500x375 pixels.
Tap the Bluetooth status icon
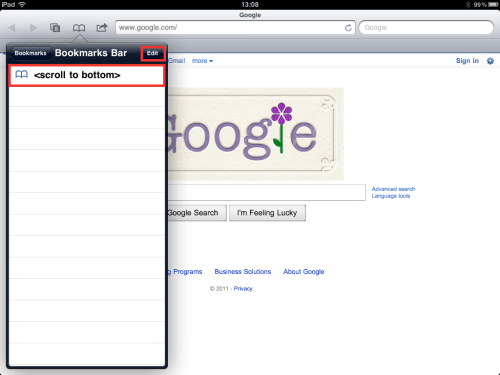468,5
